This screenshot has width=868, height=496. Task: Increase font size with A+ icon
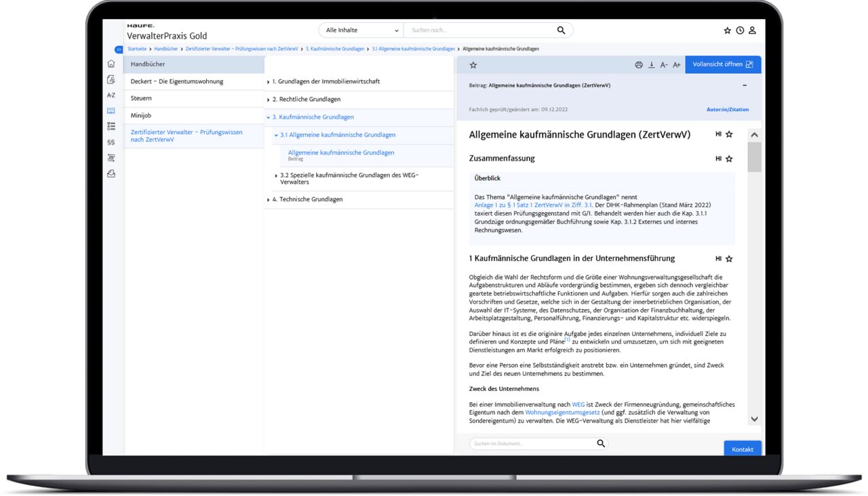[676, 65]
